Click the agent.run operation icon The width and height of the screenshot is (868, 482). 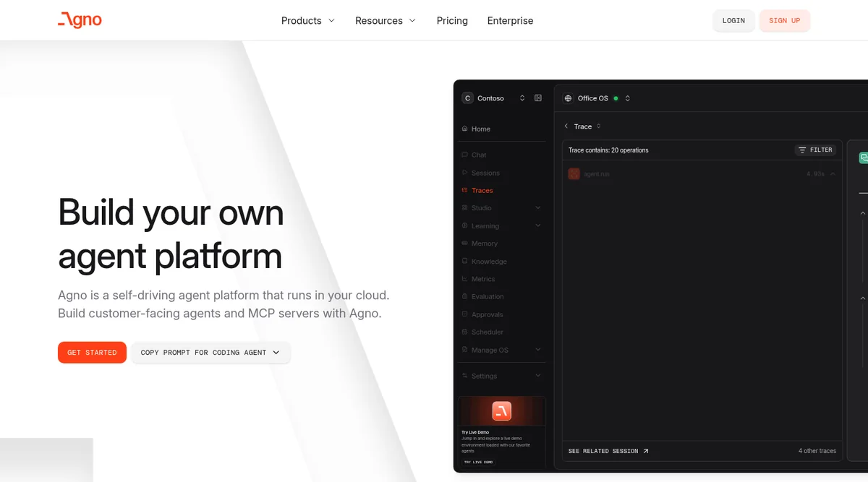(574, 174)
